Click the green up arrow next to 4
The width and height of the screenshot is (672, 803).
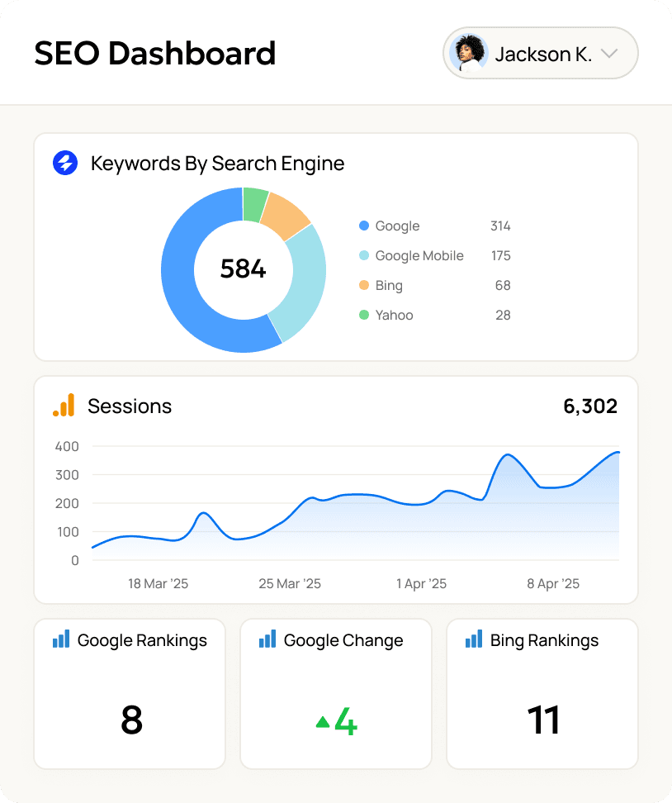pyautogui.click(x=322, y=720)
